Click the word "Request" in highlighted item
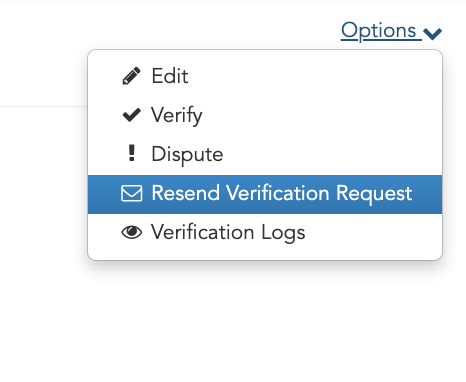The height and width of the screenshot is (382, 466). (374, 194)
